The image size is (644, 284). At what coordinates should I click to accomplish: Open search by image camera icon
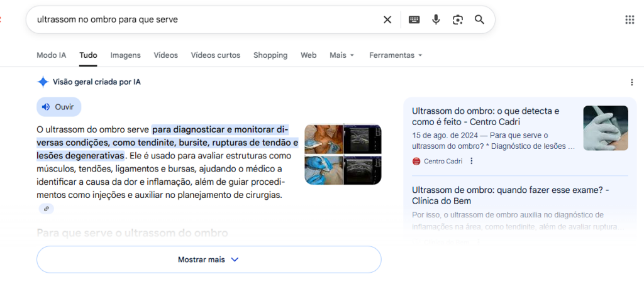tap(457, 19)
